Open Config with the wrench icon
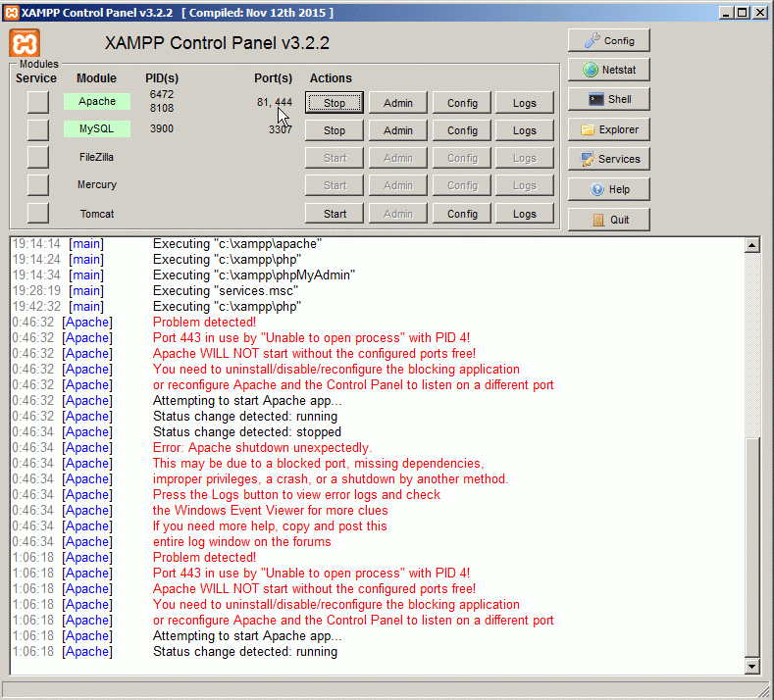Viewport: 774px width, 700px height. [608, 40]
